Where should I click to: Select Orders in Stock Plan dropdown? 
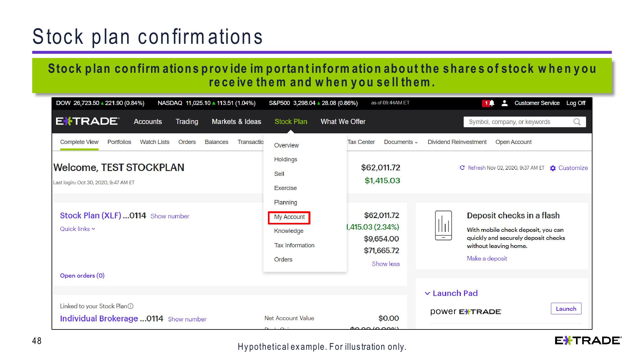(283, 260)
